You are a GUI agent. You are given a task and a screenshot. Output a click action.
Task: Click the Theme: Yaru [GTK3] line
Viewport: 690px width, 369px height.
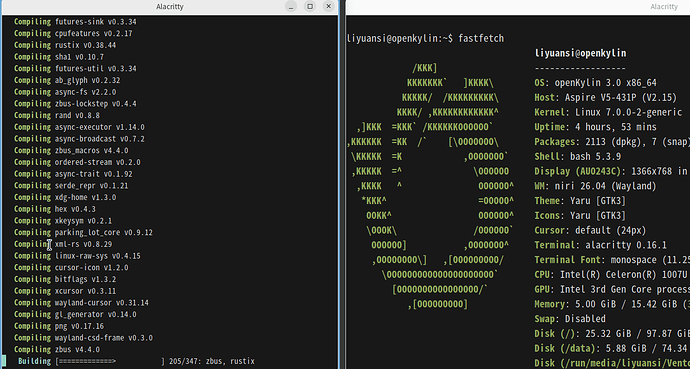[580, 201]
